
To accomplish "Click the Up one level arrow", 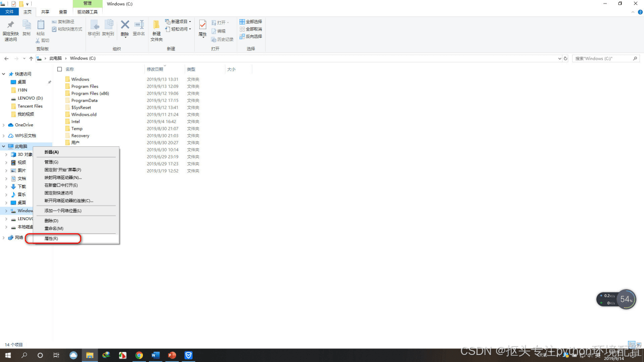I will click(x=31, y=58).
